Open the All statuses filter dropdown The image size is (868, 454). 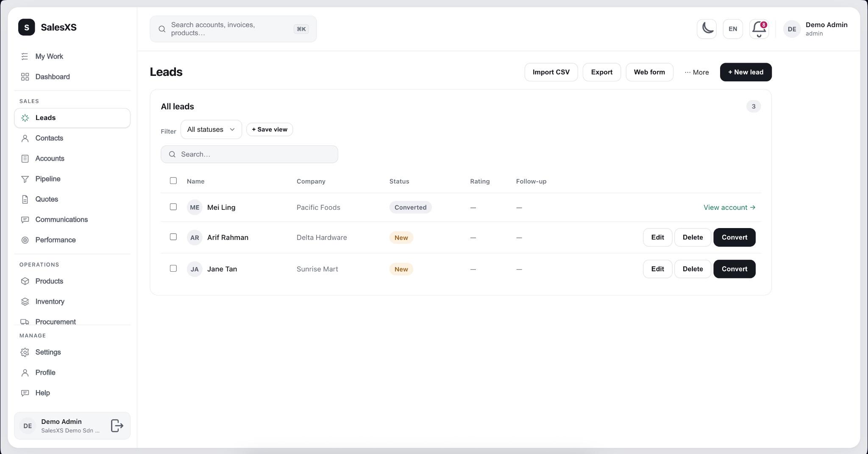click(211, 129)
